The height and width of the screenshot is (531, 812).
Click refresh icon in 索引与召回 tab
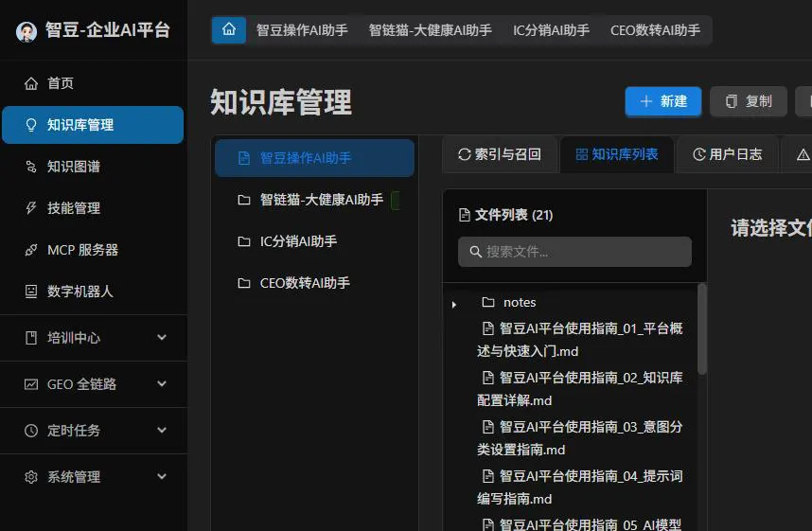point(465,154)
